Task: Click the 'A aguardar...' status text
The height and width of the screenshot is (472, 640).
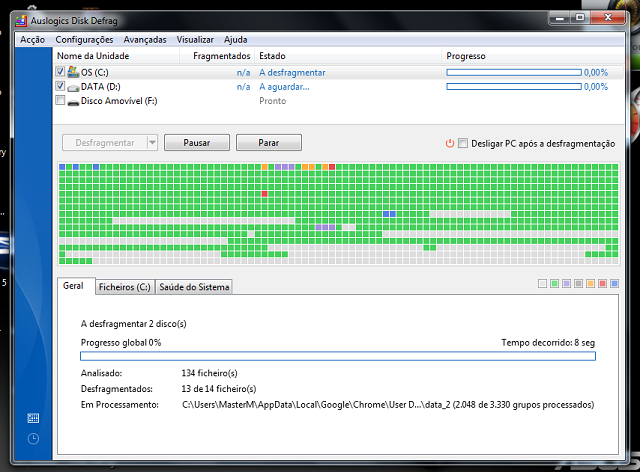Action: tap(284, 87)
